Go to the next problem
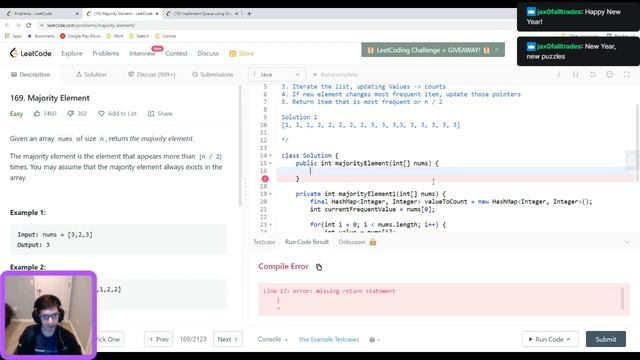Viewport: 640px width, 360px height. [228, 339]
